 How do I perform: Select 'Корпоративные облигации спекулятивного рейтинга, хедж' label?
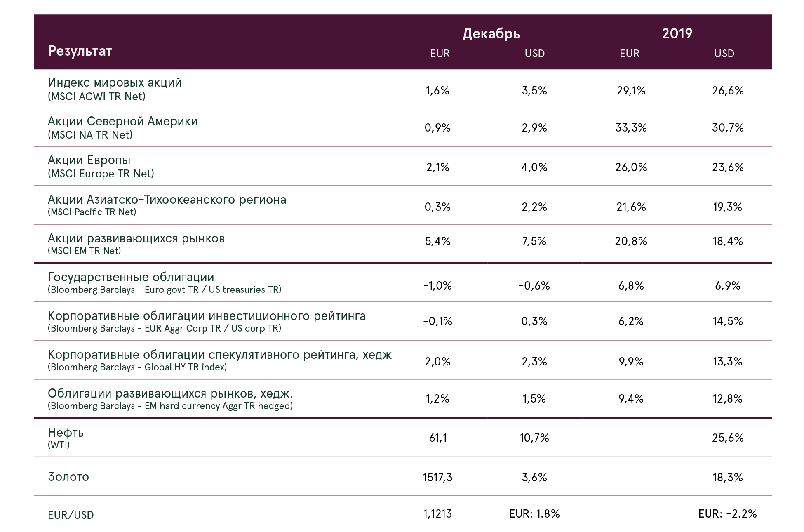tap(220, 355)
